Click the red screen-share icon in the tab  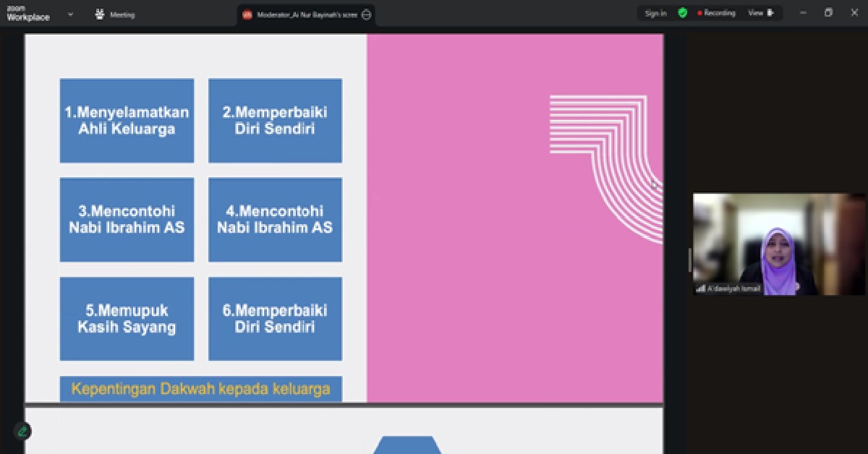click(x=247, y=15)
